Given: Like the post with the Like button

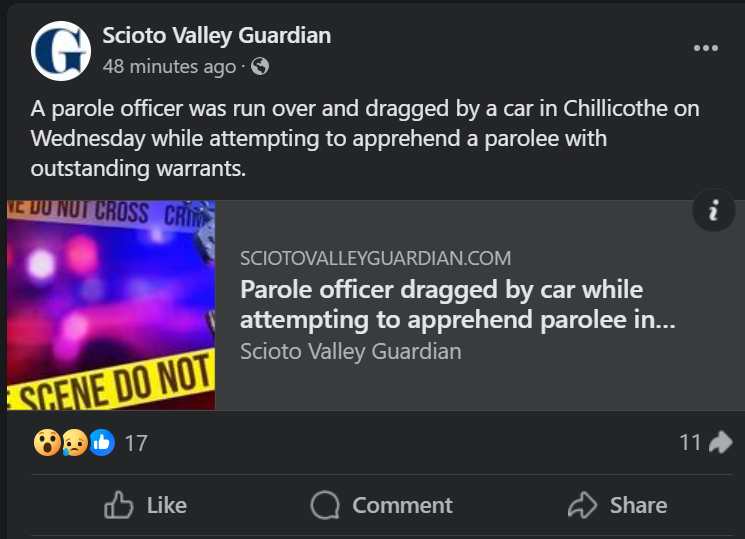Looking at the screenshot, I should coord(146,505).
